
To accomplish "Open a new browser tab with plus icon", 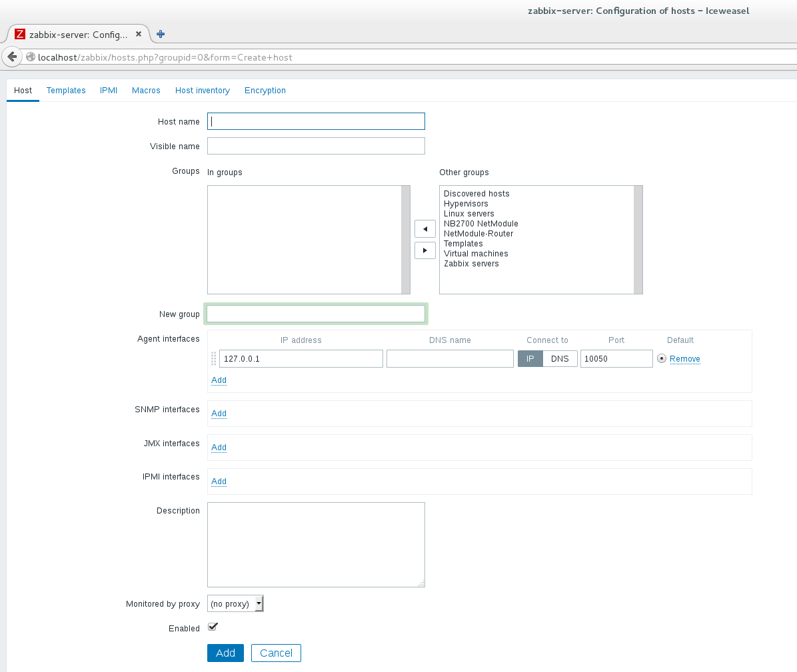I will click(161, 34).
